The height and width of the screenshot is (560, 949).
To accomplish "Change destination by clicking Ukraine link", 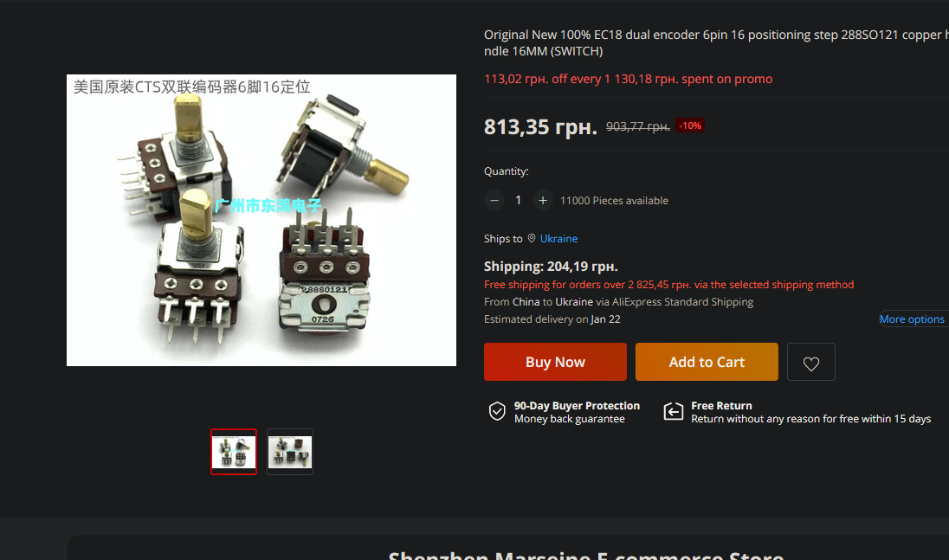I will [x=558, y=239].
